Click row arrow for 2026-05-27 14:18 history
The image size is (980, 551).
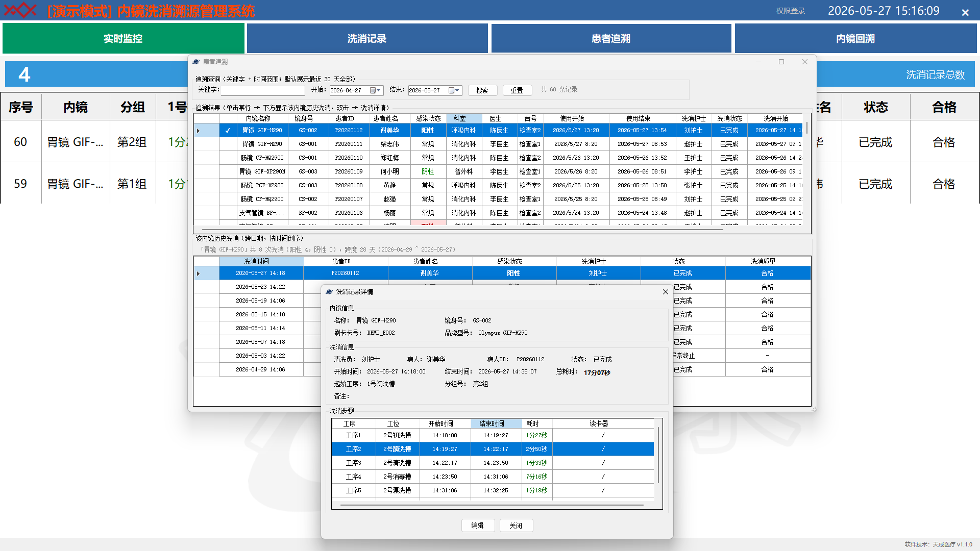[199, 273]
